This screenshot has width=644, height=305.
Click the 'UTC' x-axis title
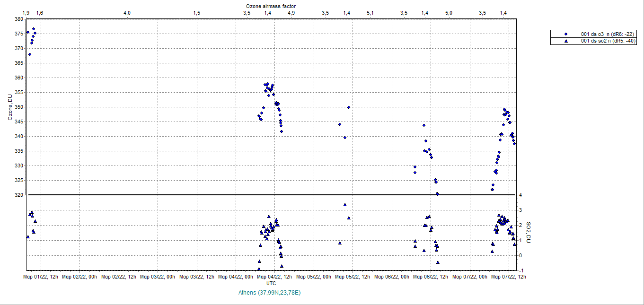tap(271, 284)
